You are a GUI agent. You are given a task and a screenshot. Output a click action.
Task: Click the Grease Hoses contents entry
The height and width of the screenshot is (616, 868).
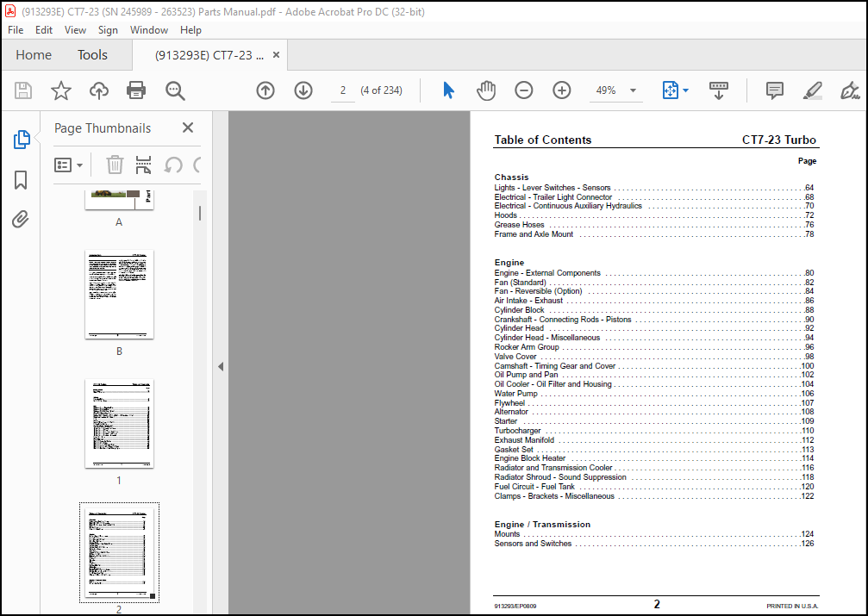(653, 225)
